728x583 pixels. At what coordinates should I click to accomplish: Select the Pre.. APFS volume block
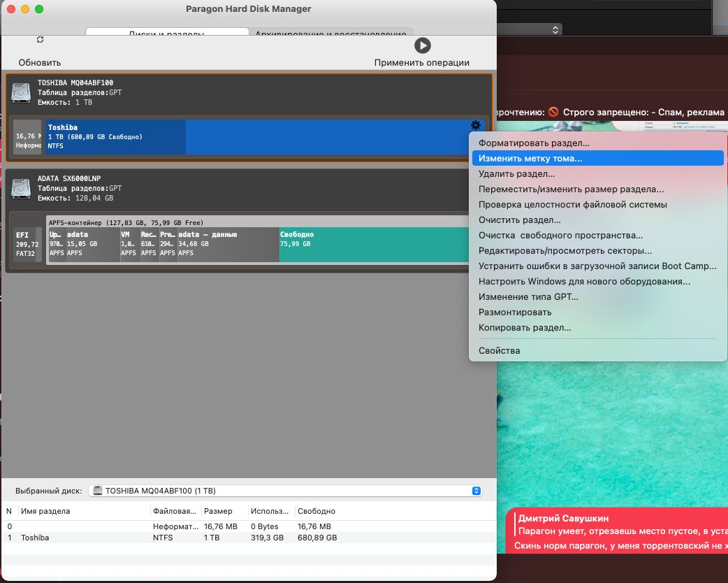(x=168, y=245)
